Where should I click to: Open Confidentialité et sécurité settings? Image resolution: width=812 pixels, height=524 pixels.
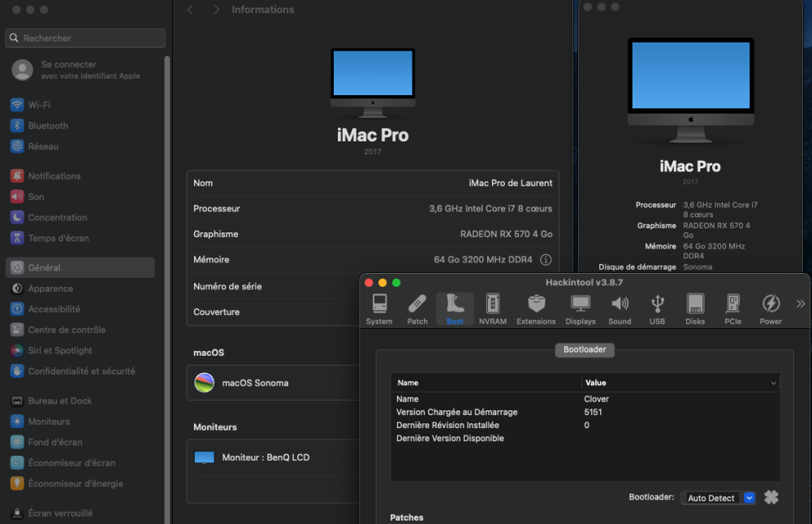(80, 371)
